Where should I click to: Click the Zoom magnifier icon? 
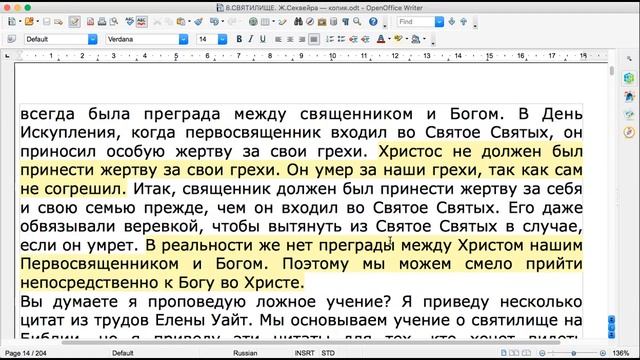[357, 22]
